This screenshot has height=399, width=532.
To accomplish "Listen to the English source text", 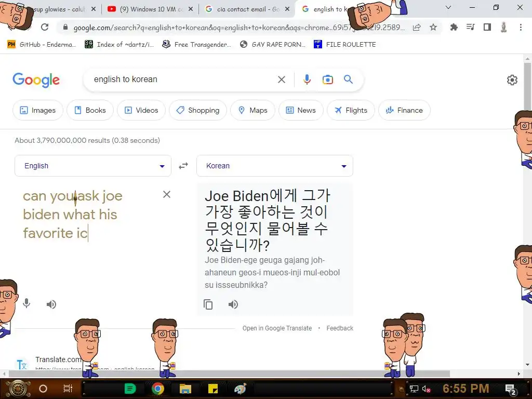I will click(x=51, y=304).
